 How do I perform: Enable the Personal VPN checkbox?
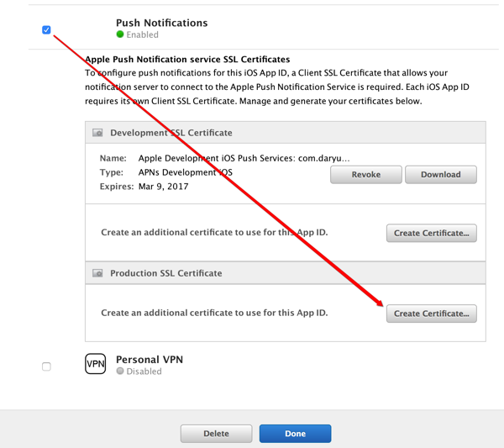(46, 366)
